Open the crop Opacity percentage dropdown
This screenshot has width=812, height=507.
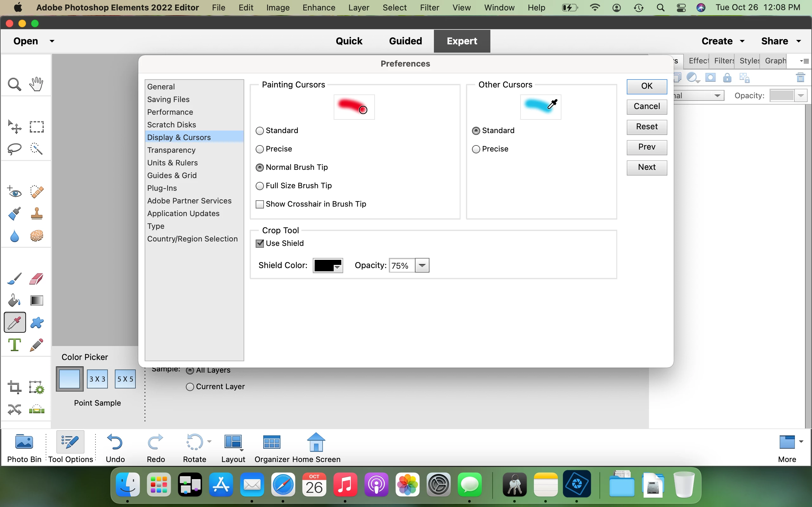(422, 266)
